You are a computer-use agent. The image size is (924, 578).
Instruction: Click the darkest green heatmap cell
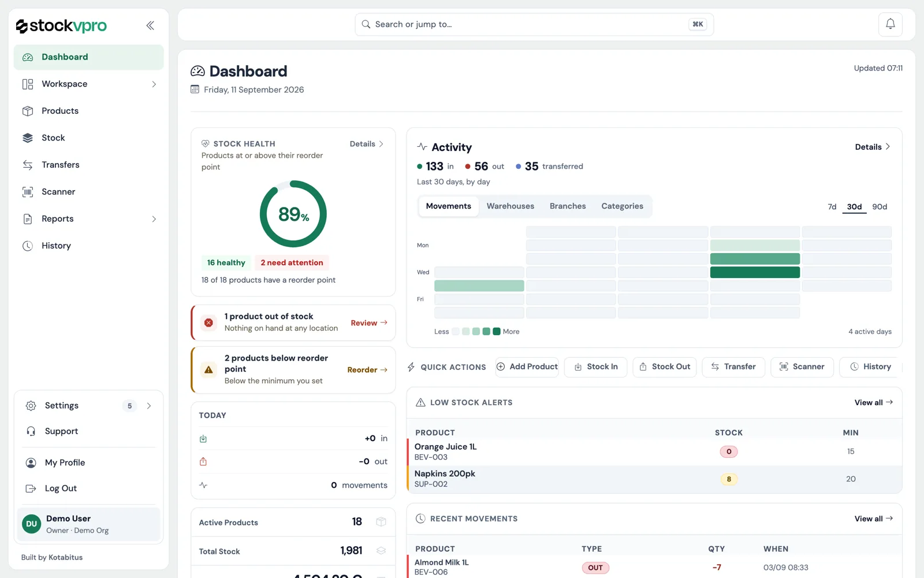coord(755,272)
